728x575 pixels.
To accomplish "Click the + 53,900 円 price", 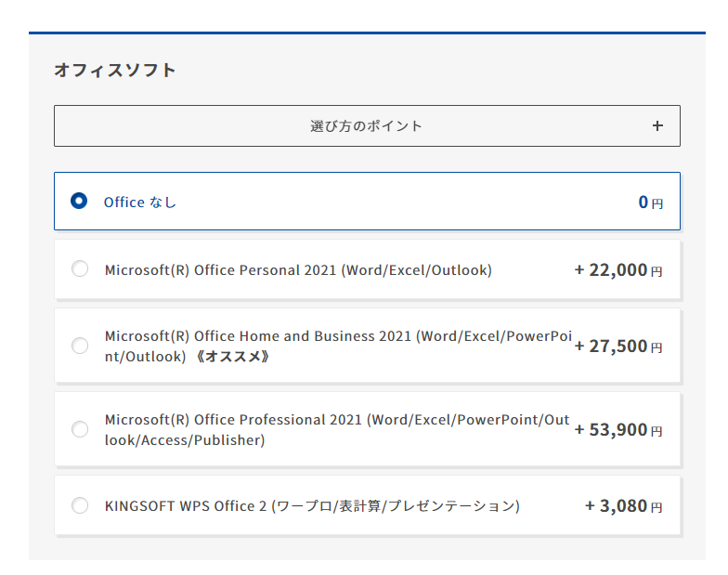I will coord(618,429).
